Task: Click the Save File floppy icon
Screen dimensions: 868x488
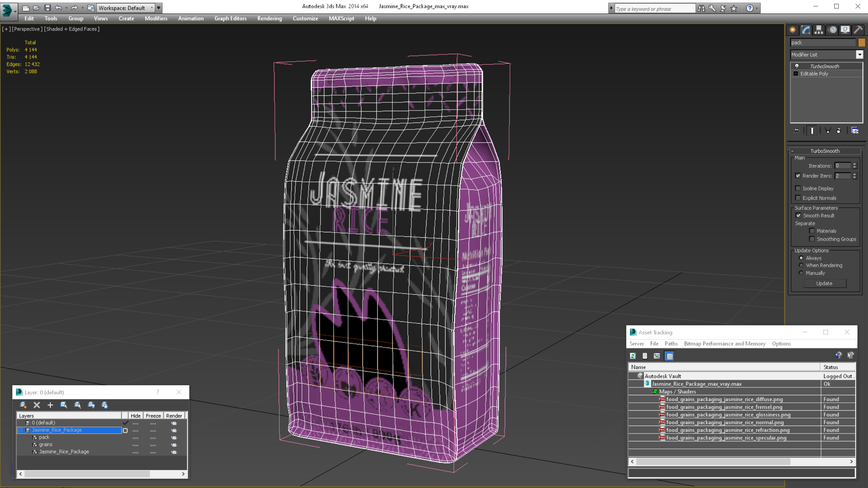Action: pyautogui.click(x=48, y=8)
